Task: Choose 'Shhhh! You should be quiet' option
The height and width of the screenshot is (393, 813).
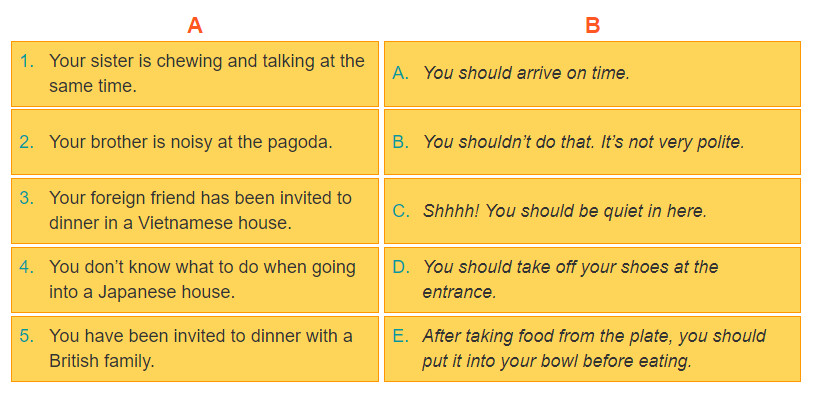Action: pyautogui.click(x=592, y=210)
